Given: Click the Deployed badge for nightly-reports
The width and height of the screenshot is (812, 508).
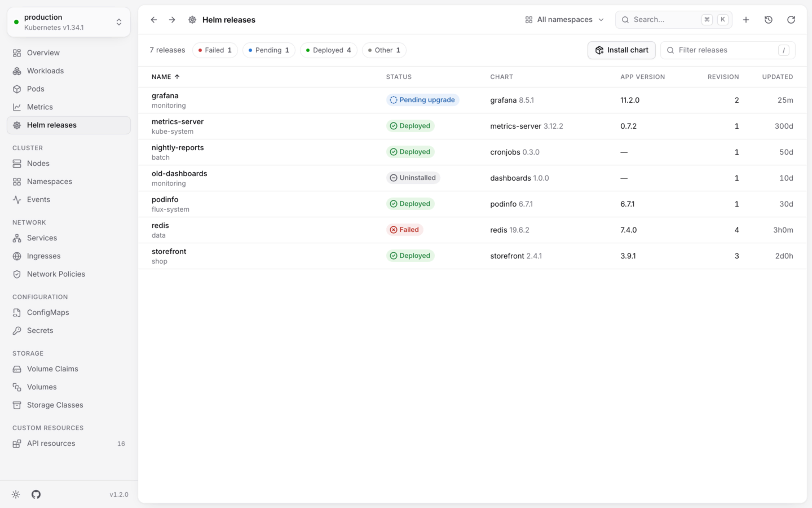Looking at the screenshot, I should [410, 152].
